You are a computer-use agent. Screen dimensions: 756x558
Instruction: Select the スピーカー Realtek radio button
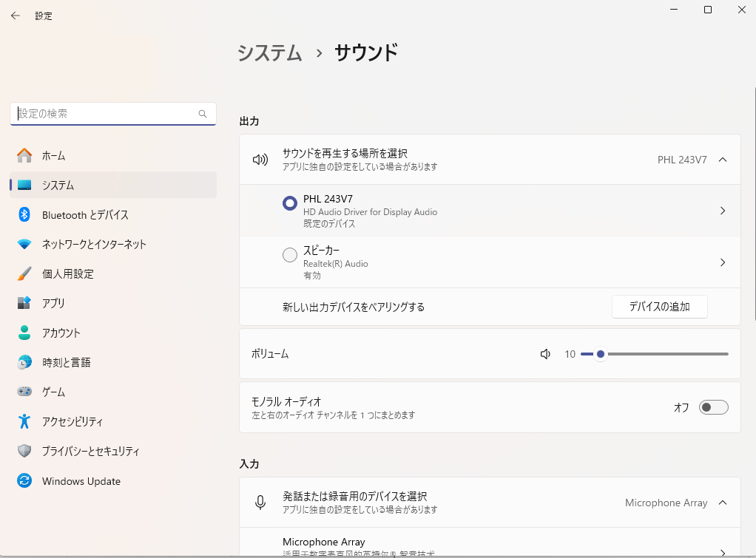(x=290, y=255)
